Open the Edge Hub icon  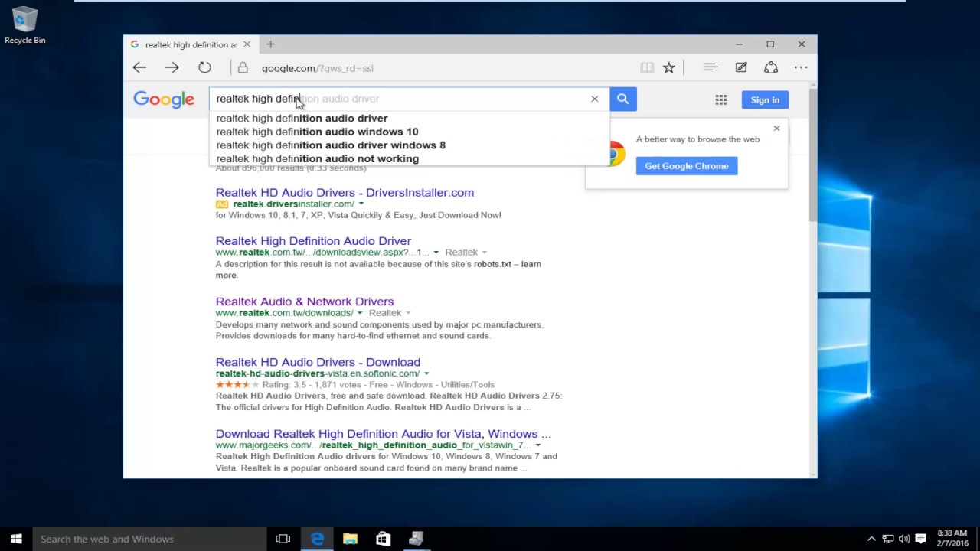710,67
